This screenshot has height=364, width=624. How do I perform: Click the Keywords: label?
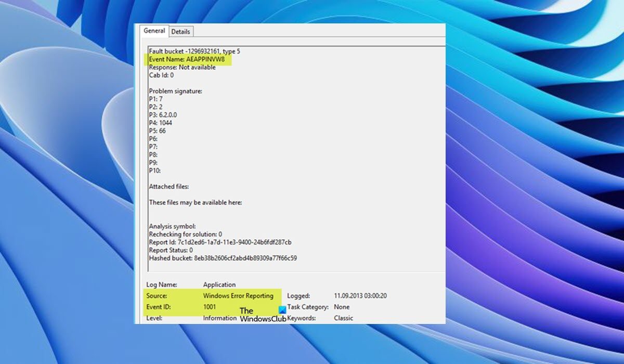302,318
